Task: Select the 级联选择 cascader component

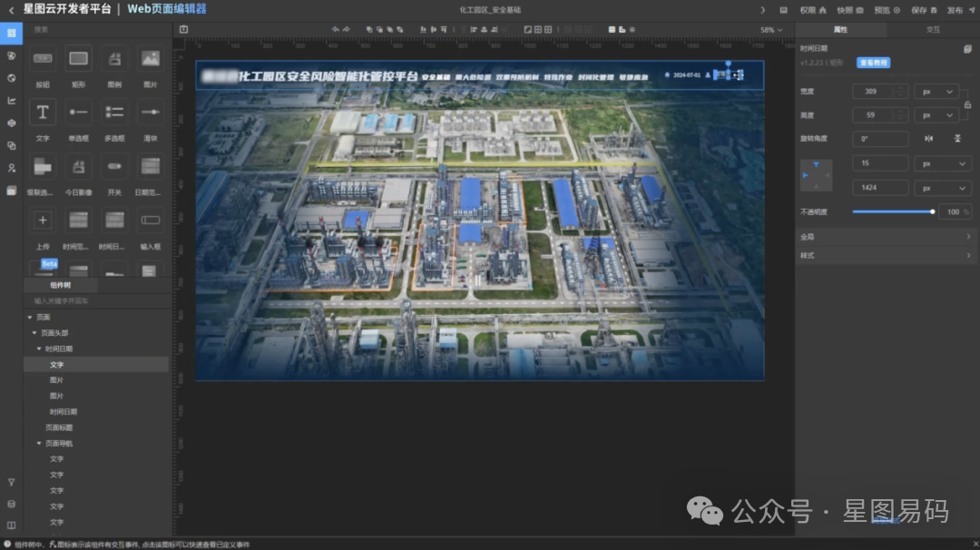Action: [43, 167]
